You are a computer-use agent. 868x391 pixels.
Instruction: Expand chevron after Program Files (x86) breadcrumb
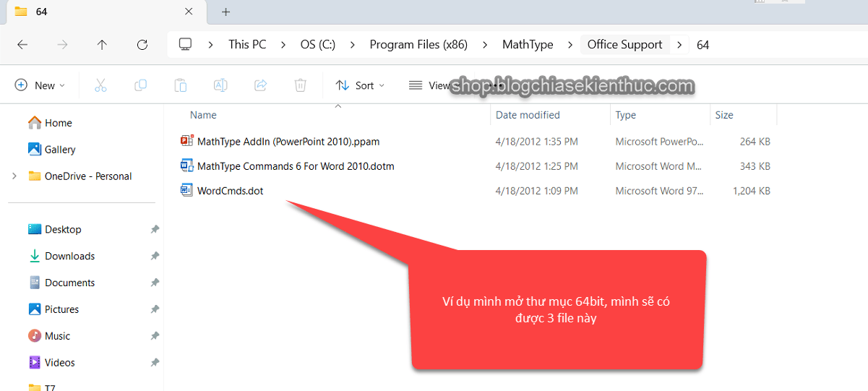coord(484,45)
